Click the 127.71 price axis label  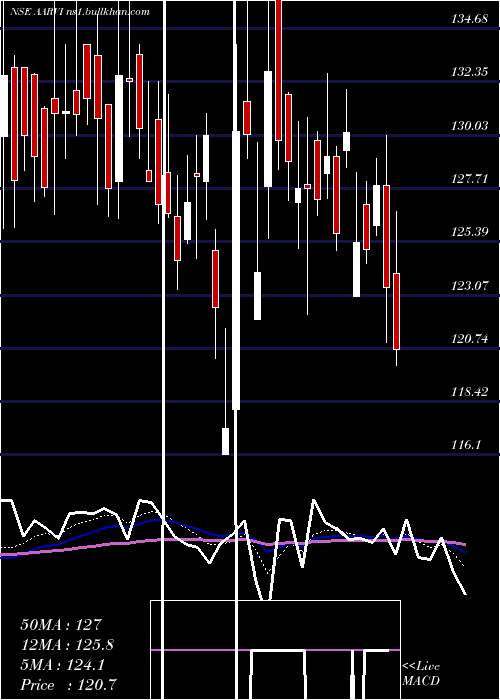coord(470,179)
